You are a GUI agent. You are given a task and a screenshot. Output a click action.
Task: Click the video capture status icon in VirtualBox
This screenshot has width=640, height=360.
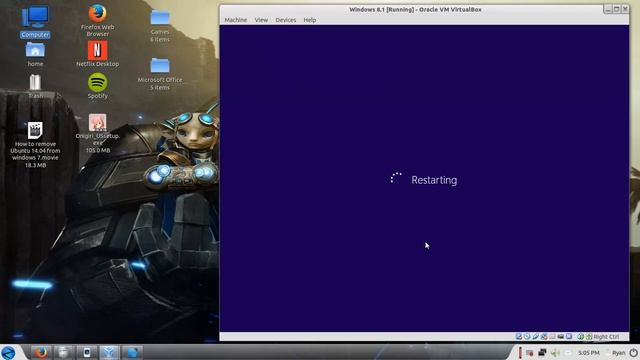[569, 336]
